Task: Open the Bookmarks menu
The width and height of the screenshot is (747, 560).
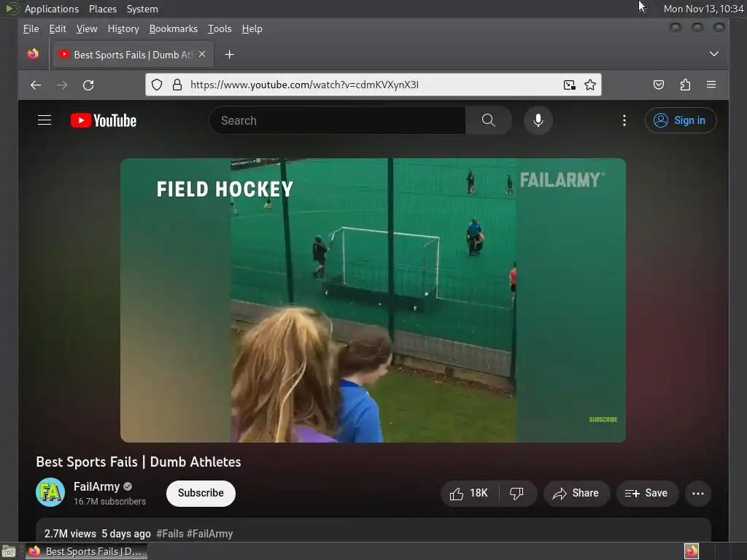Action: click(x=174, y=29)
